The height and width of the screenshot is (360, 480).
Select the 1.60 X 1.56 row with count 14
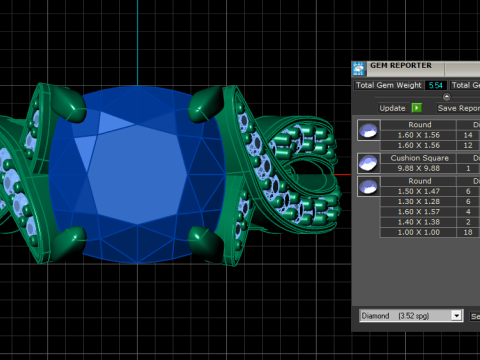[430, 135]
